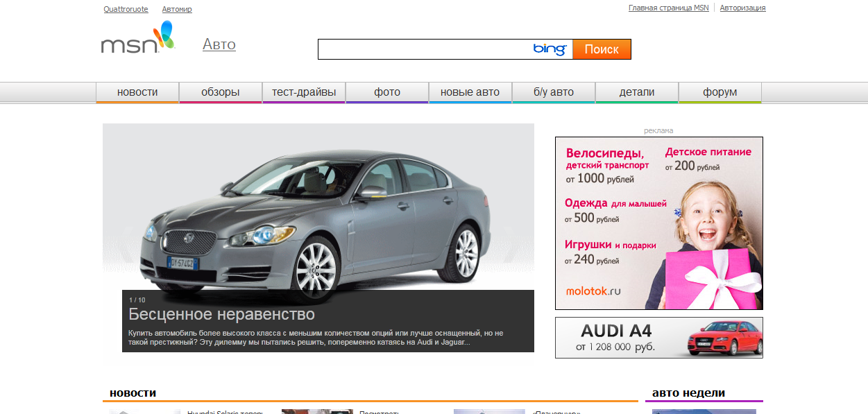This screenshot has width=868, height=414.
Task: Open the Автомир link
Action: tap(177, 9)
